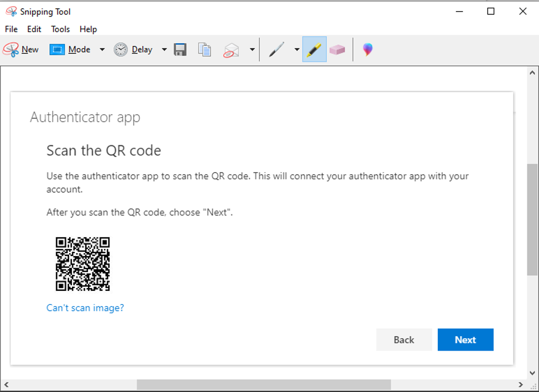539x392 pixels.
Task: Click the horizontal scrollbar left arrow
Action: 6,384
